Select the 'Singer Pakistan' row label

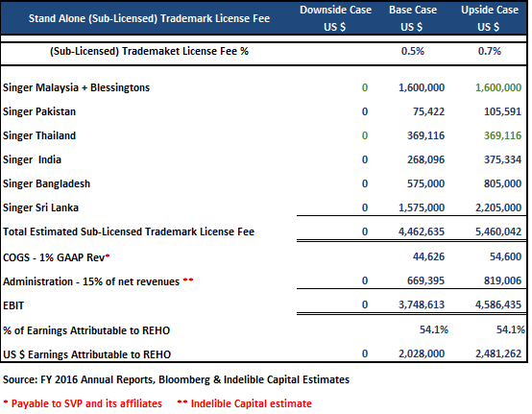39,111
